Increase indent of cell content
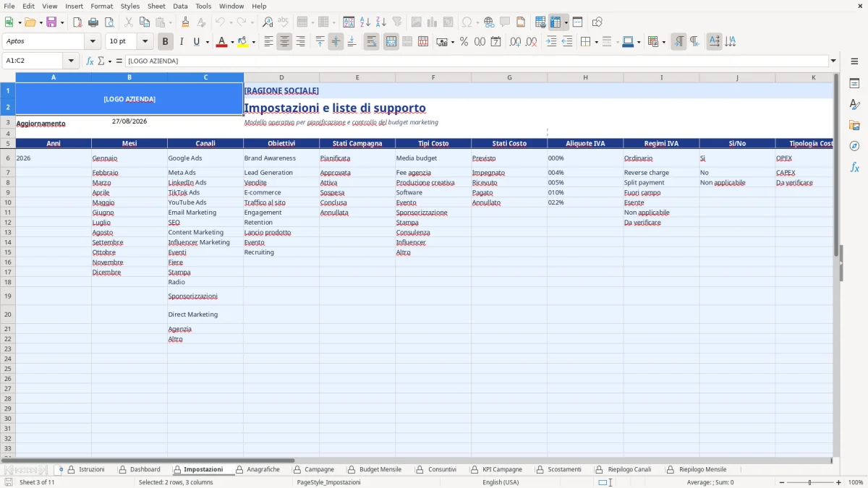Image resolution: width=868 pixels, height=488 pixels. [x=551, y=42]
